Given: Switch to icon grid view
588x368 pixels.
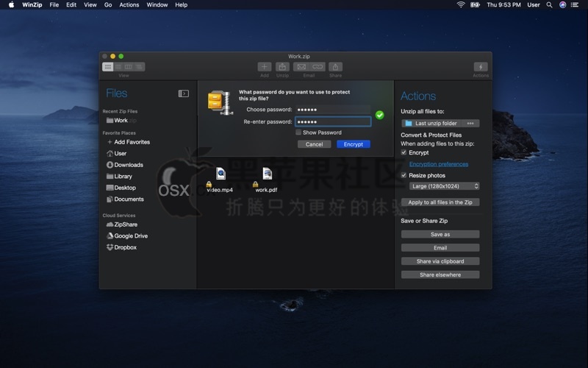Looking at the screenshot, I should click(107, 67).
